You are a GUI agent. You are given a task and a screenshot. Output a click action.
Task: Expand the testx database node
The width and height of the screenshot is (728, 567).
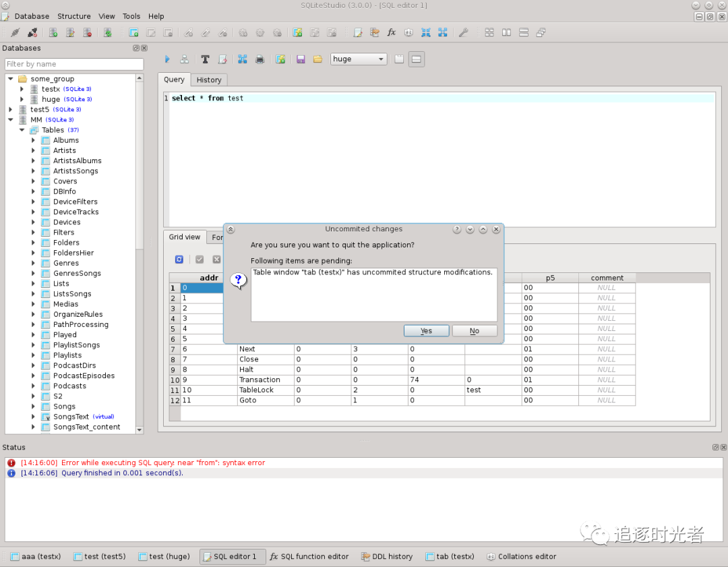(22, 89)
